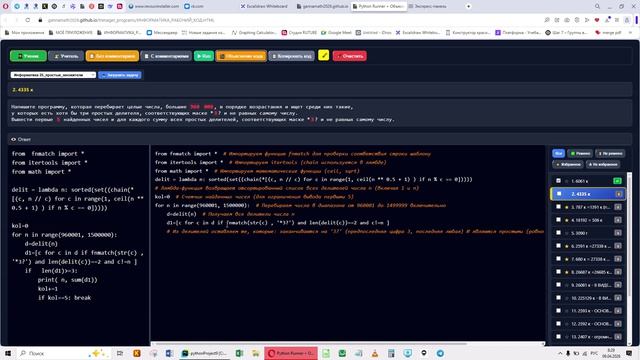Show all tasks with Все filter
Viewport: 640px width, 360px height.
[558, 153]
